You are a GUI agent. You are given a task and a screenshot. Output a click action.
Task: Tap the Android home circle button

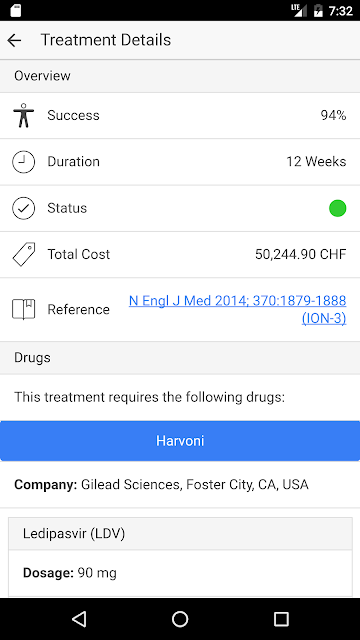point(180,619)
